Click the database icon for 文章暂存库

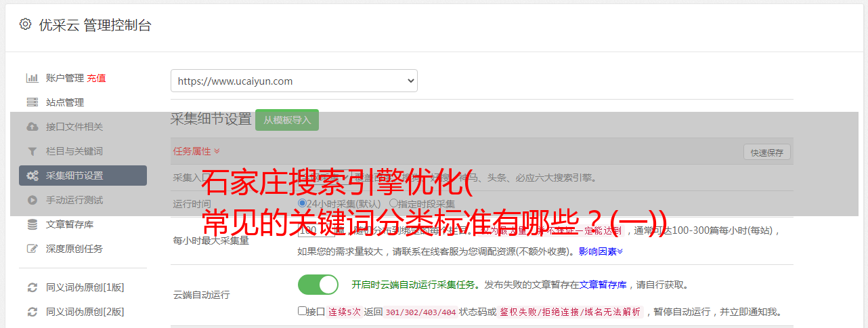coord(32,224)
